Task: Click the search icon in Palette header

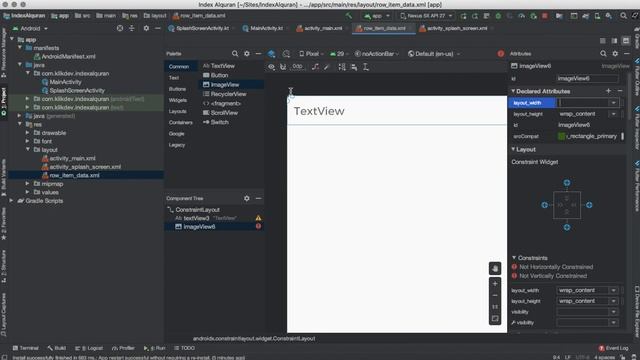Action: (x=235, y=53)
